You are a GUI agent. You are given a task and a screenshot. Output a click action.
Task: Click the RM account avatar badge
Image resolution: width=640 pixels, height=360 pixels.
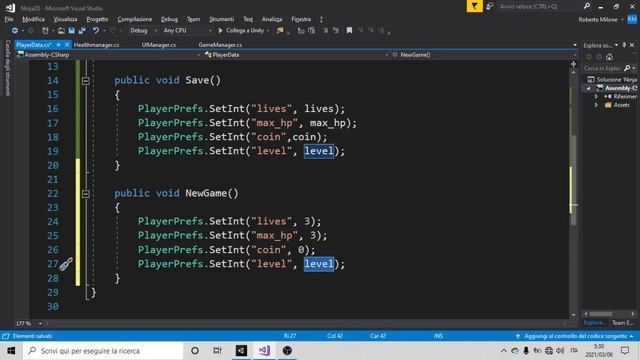pyautogui.click(x=632, y=19)
